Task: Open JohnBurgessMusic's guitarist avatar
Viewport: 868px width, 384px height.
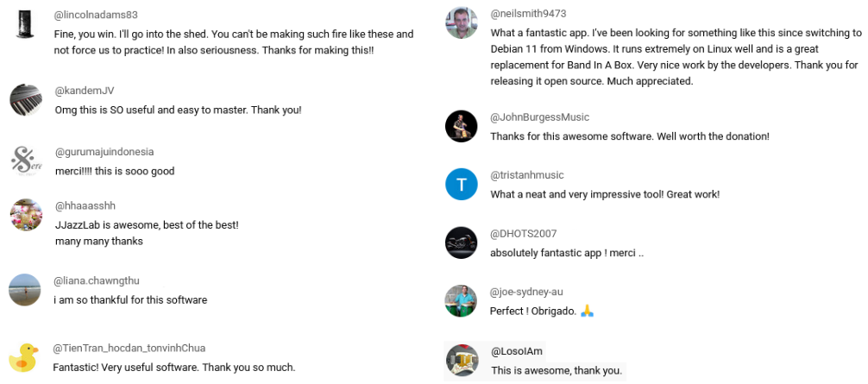Action: (462, 126)
